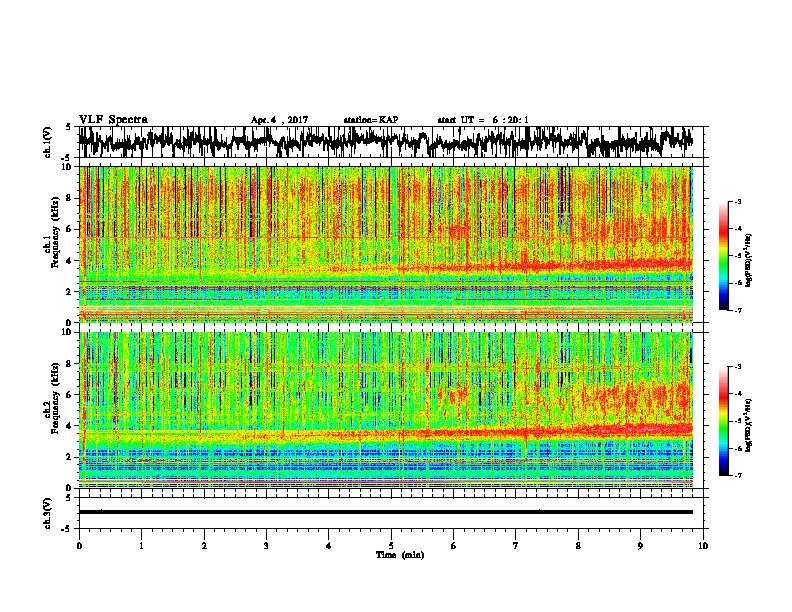Image resolution: width=792 pixels, height=612 pixels.
Task: Click time axis tick label '6'
Action: tap(453, 546)
